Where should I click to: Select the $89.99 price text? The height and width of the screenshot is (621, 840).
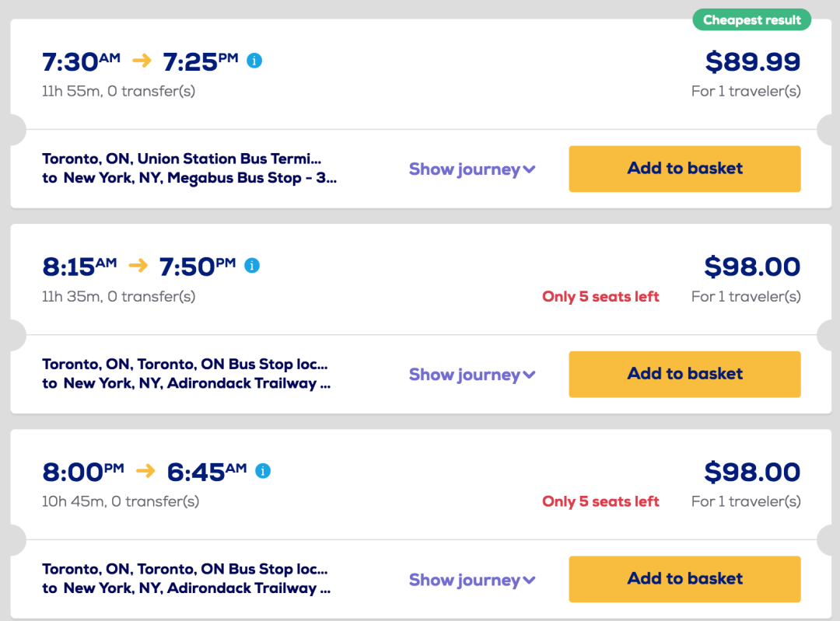pyautogui.click(x=753, y=61)
